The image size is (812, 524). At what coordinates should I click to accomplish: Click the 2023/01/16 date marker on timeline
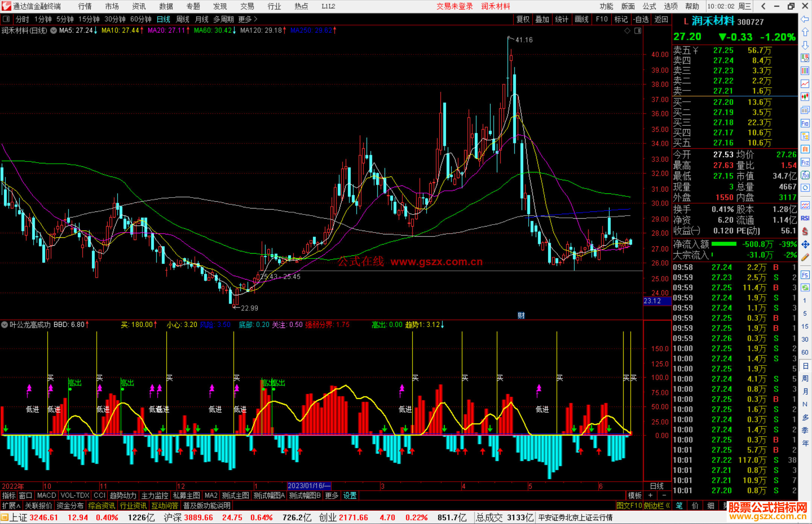click(309, 486)
